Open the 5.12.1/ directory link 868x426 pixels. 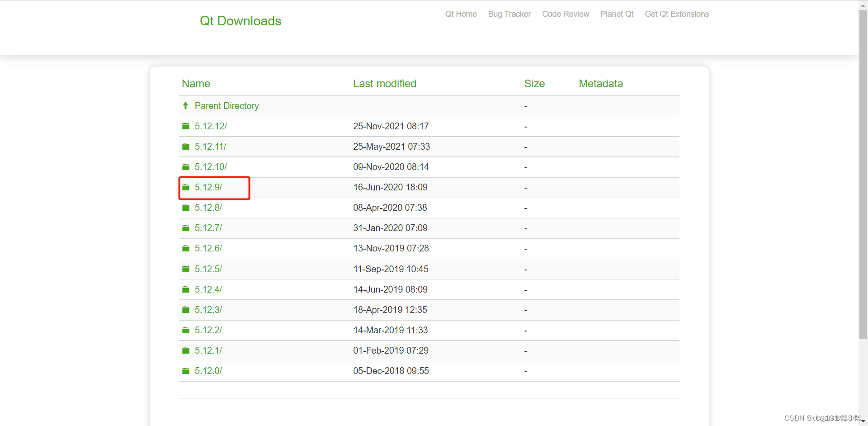click(x=208, y=350)
